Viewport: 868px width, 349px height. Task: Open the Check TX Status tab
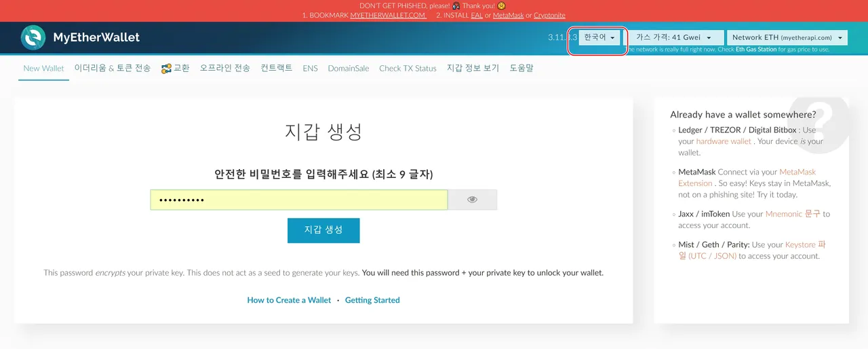(408, 69)
